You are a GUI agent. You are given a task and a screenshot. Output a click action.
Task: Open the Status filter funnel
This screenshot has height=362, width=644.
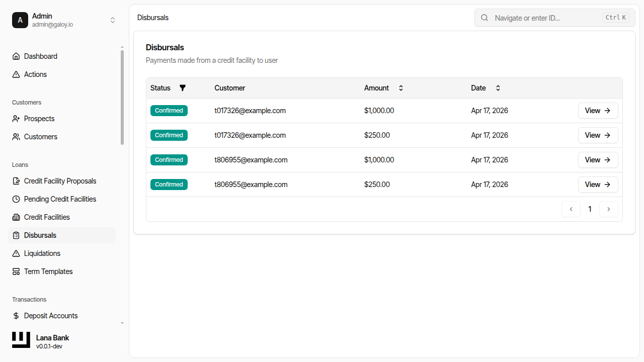click(x=183, y=88)
